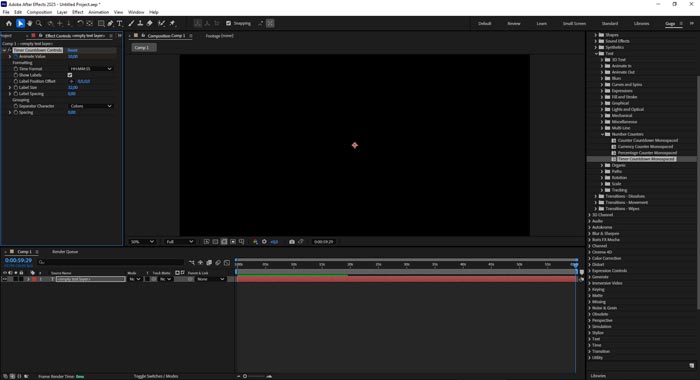Image resolution: width=700 pixels, height=380 pixels.
Task: Open the Animation menu
Action: click(x=98, y=12)
